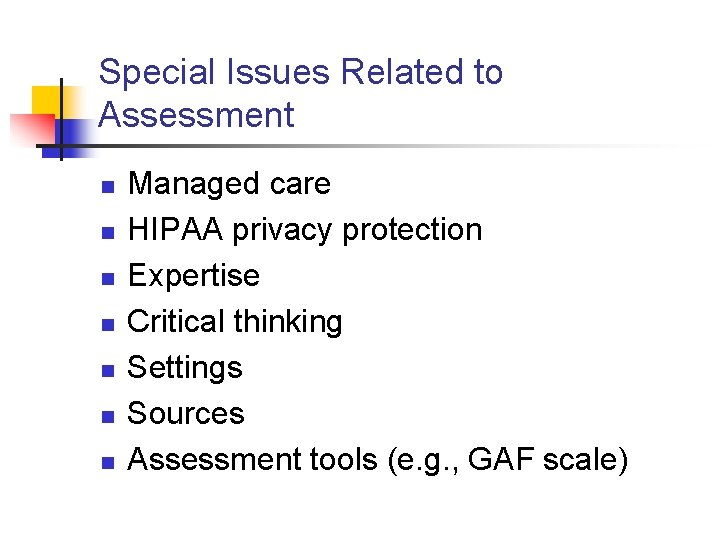Select the "Managed care" text line
This screenshot has height=540, width=720.
pos(229,184)
